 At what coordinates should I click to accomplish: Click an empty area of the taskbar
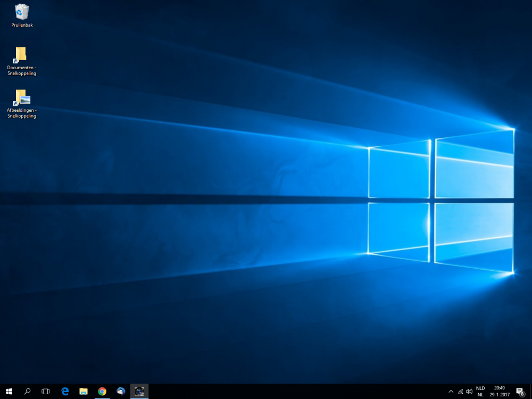click(x=293, y=392)
